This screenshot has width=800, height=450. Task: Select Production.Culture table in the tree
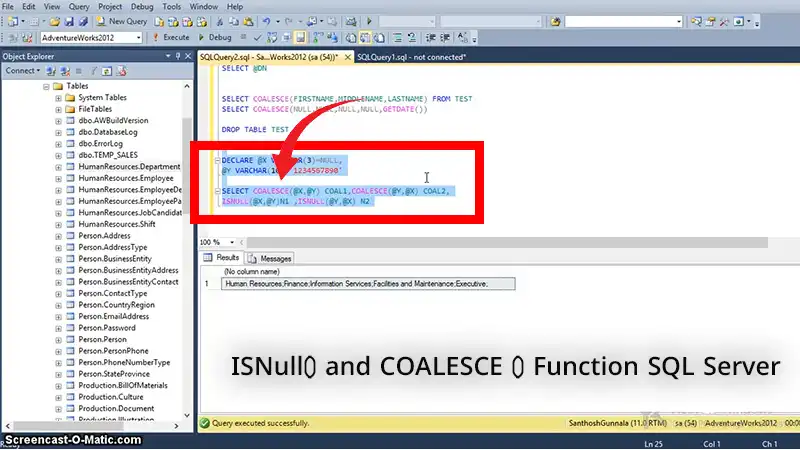point(111,397)
